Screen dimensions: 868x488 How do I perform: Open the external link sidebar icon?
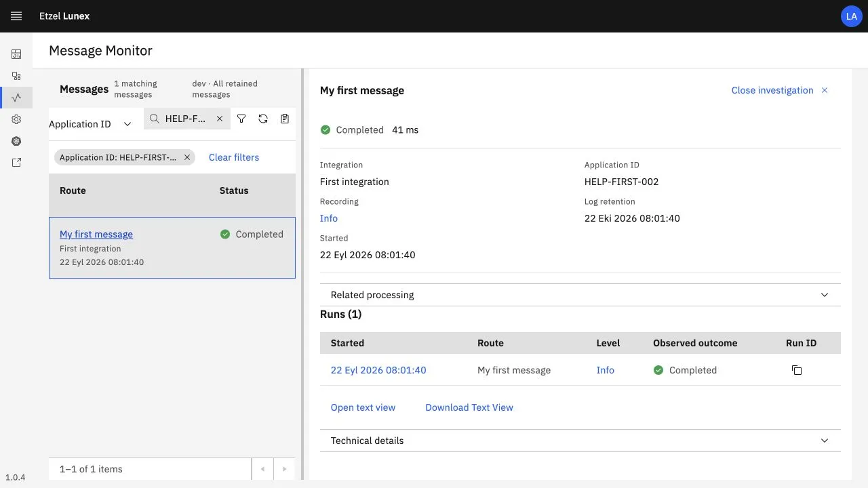pos(16,163)
